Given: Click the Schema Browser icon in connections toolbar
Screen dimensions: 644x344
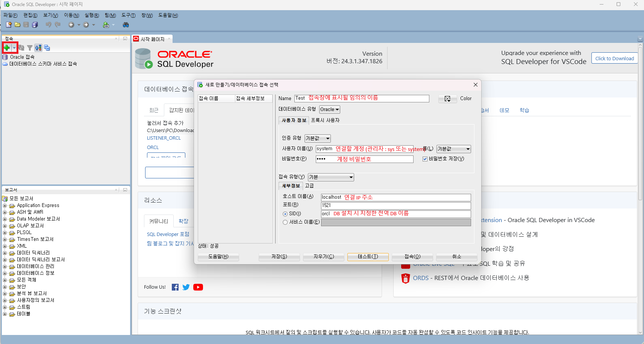Looking at the screenshot, I should click(x=38, y=48).
